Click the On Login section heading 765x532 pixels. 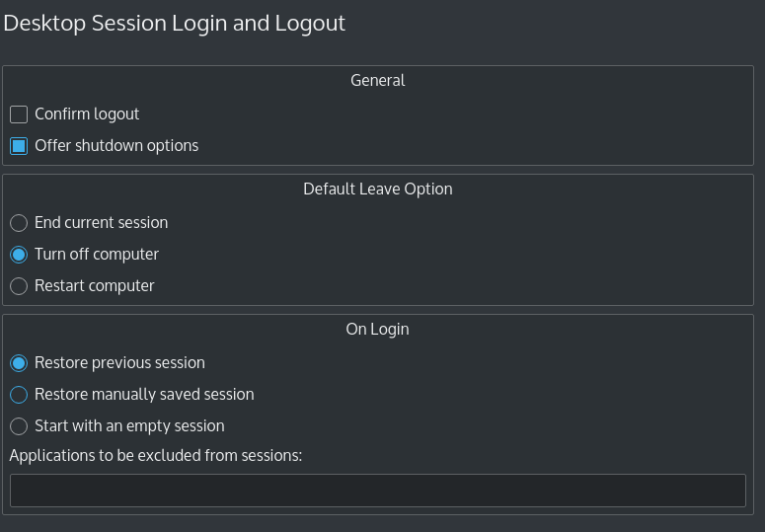pos(378,330)
